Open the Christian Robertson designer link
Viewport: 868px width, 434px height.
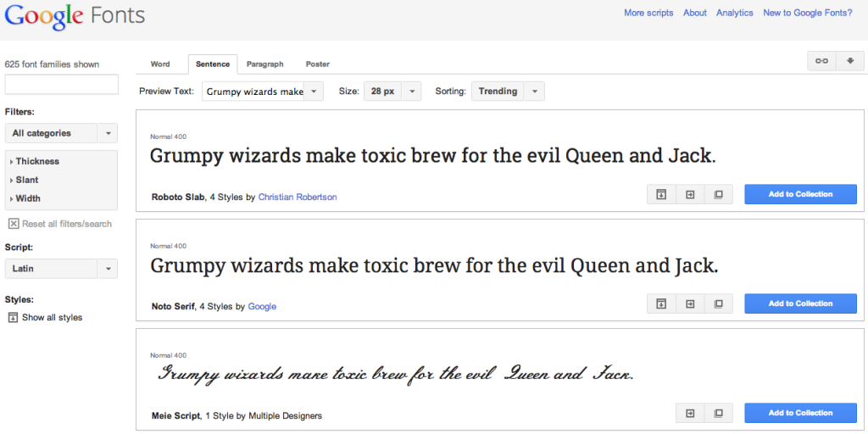tap(298, 197)
